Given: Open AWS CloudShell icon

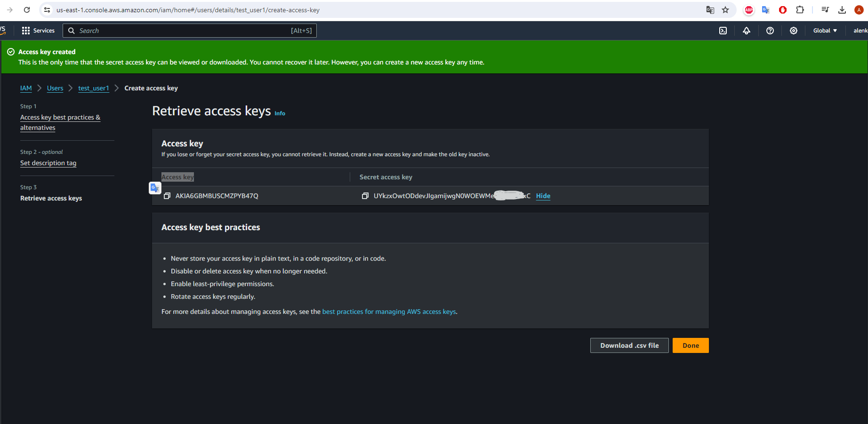Looking at the screenshot, I should coord(723,31).
